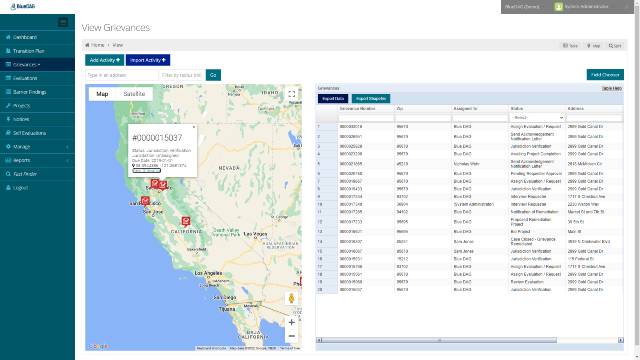Click the green System Administrator avatar icon
This screenshot has width=640, height=360.
(x=558, y=7)
